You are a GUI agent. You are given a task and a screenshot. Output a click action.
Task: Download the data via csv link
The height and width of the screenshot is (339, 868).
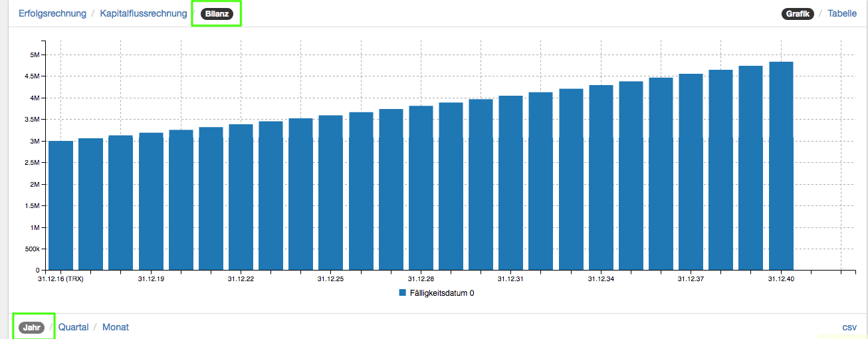click(x=849, y=327)
